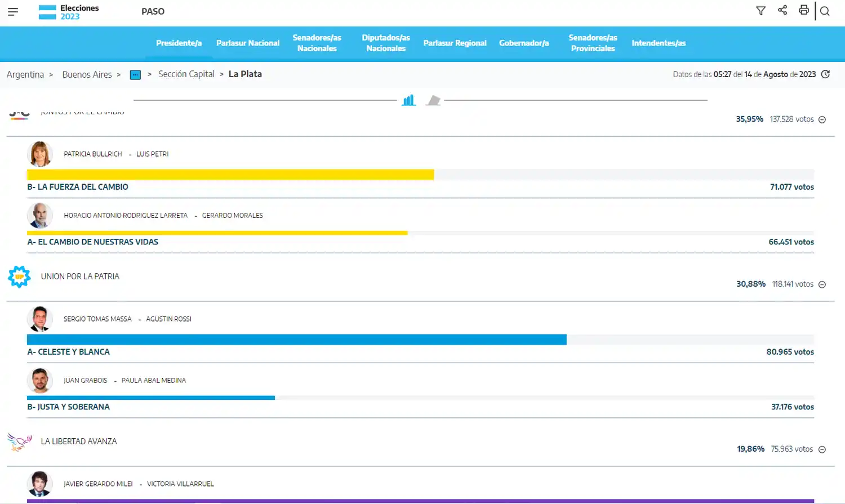Screen dimensions: 845x504
Task: Click the LA LIBERTAD AVANZA party name
Action: (79, 441)
